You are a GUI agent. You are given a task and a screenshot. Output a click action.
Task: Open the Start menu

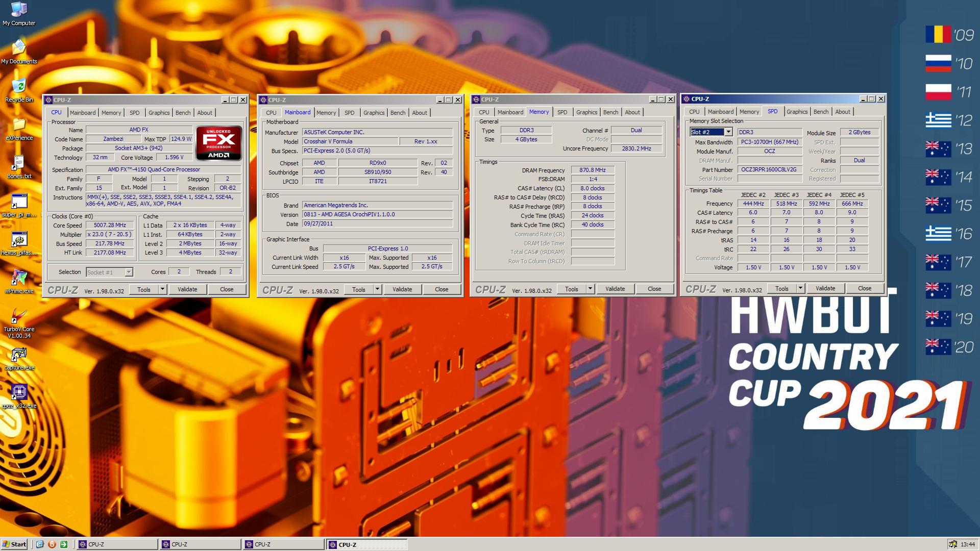[14, 544]
